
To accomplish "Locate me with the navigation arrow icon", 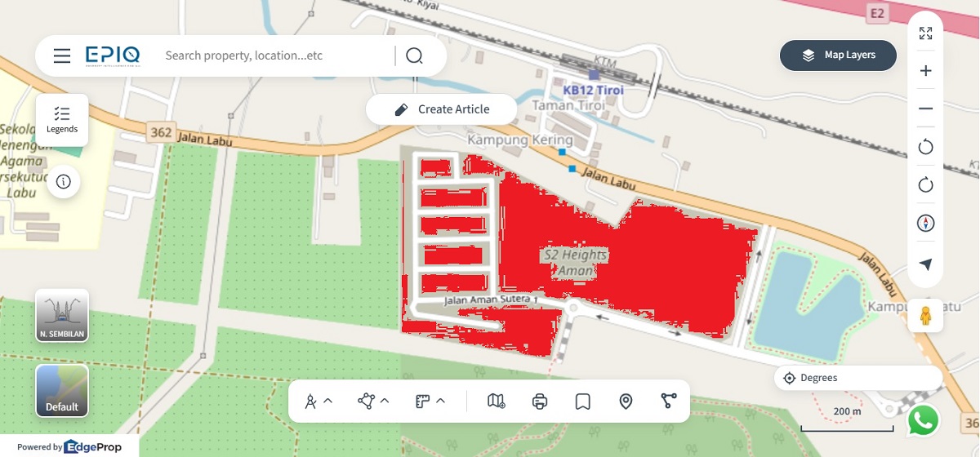I will (x=925, y=264).
